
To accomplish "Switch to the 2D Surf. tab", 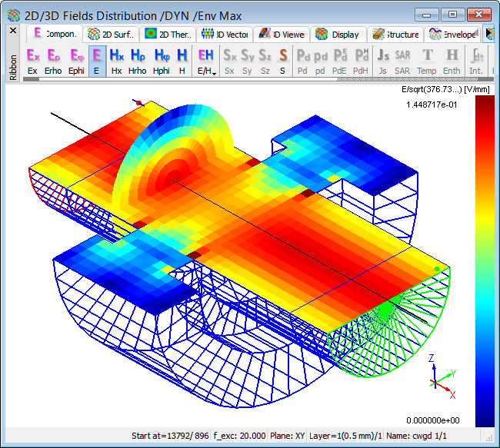I will [x=112, y=35].
